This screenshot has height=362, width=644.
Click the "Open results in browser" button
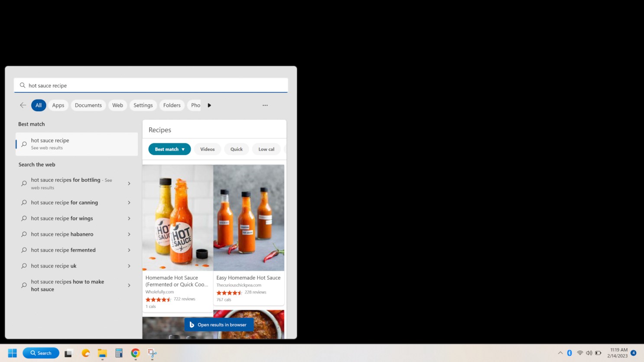(x=219, y=324)
